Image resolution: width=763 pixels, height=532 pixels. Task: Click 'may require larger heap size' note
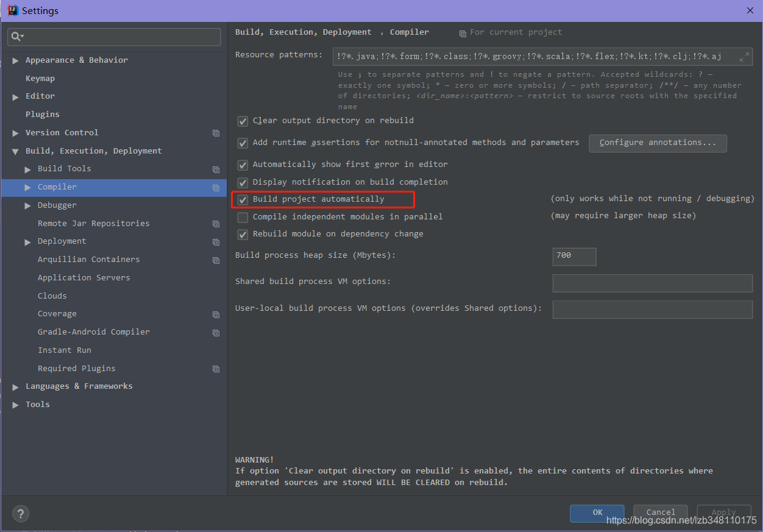[623, 216]
